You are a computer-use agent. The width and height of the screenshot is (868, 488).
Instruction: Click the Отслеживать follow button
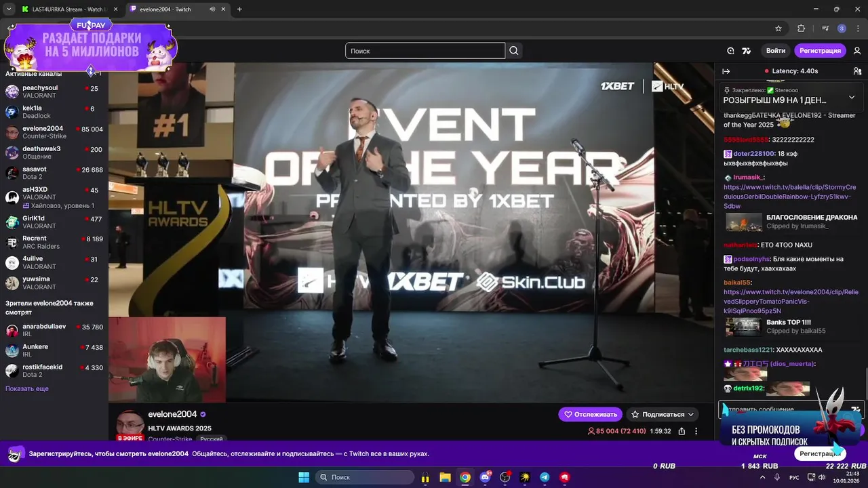(590, 414)
